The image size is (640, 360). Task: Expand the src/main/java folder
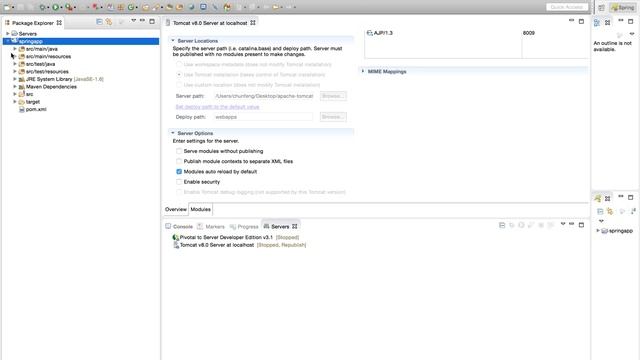tap(15, 49)
